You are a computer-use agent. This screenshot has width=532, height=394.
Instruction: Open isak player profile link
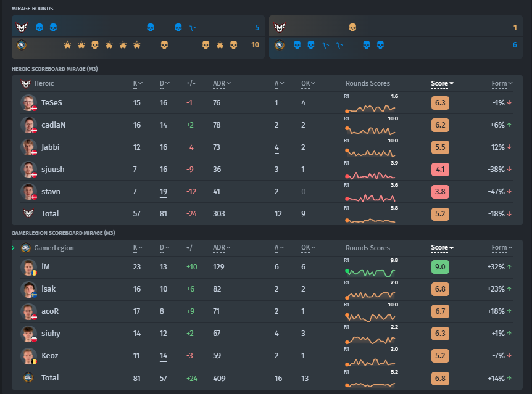(x=48, y=289)
